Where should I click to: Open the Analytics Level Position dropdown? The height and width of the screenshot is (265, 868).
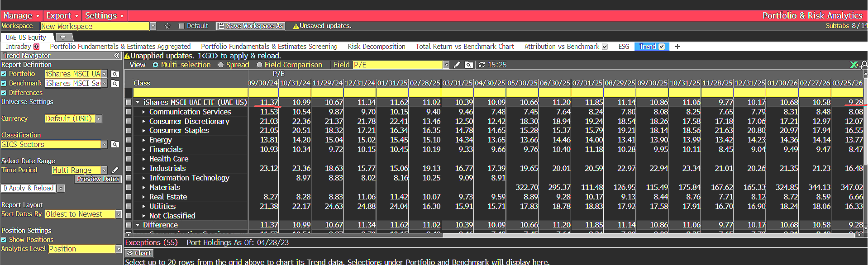pos(119,249)
